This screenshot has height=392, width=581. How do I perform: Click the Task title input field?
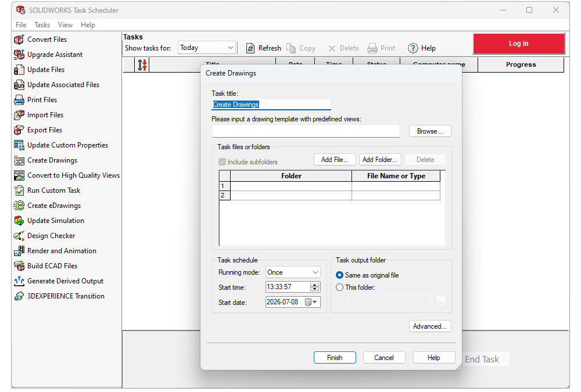[x=271, y=105]
